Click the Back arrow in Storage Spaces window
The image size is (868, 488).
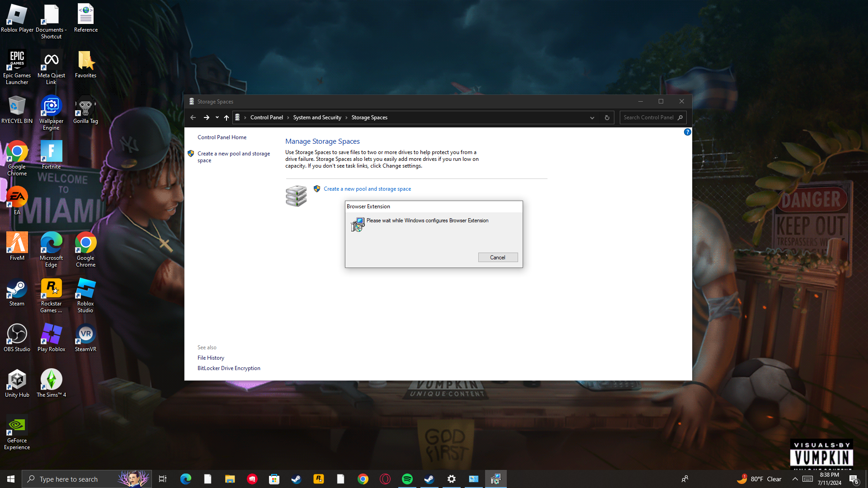[x=193, y=117]
